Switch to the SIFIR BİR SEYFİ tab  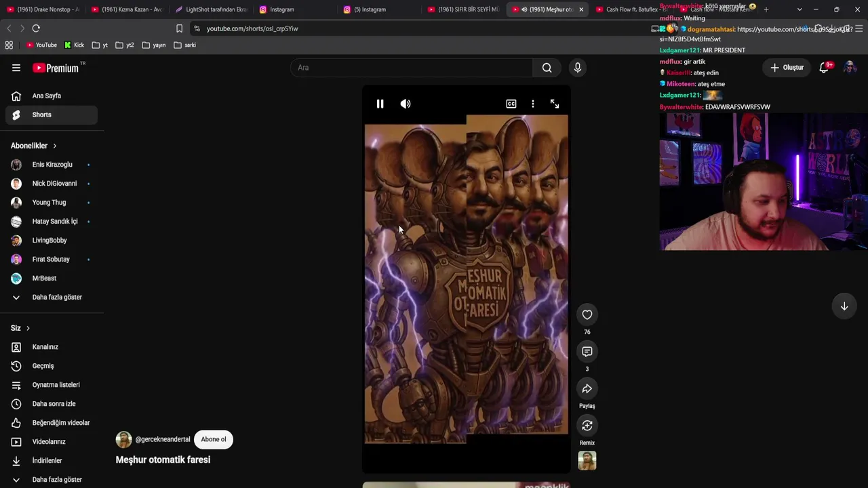pyautogui.click(x=463, y=9)
